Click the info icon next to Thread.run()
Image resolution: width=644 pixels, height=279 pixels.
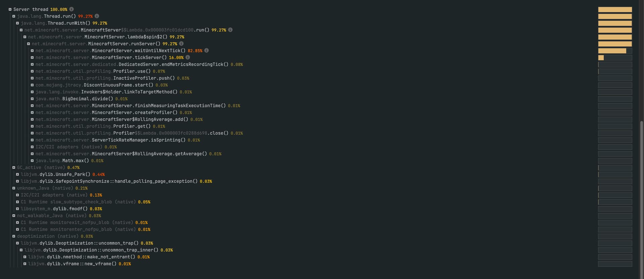coord(97,16)
